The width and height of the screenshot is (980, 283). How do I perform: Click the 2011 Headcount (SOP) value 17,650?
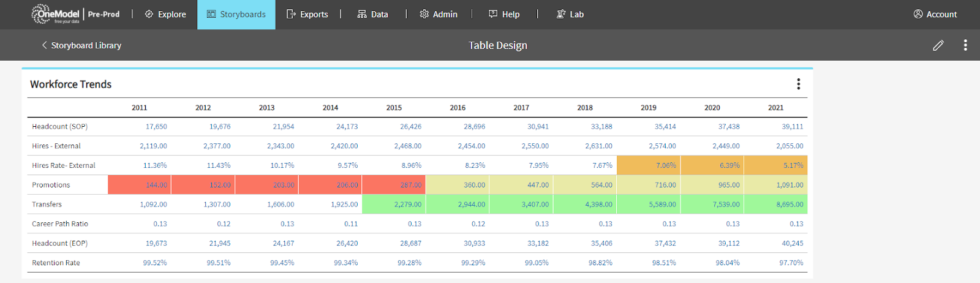tap(156, 127)
